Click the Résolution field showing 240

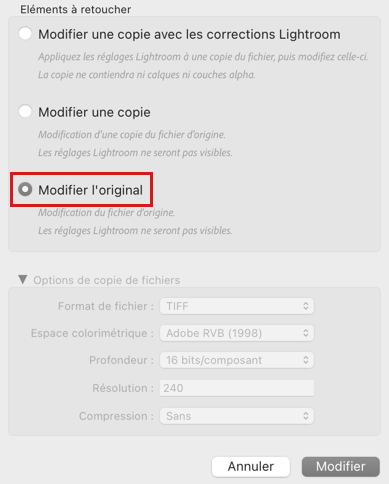click(237, 388)
